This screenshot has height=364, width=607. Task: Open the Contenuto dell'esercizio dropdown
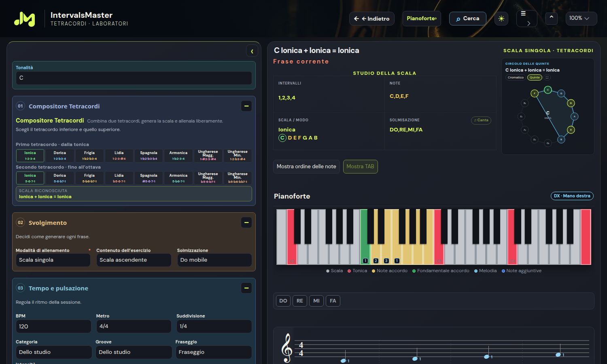pos(134,260)
